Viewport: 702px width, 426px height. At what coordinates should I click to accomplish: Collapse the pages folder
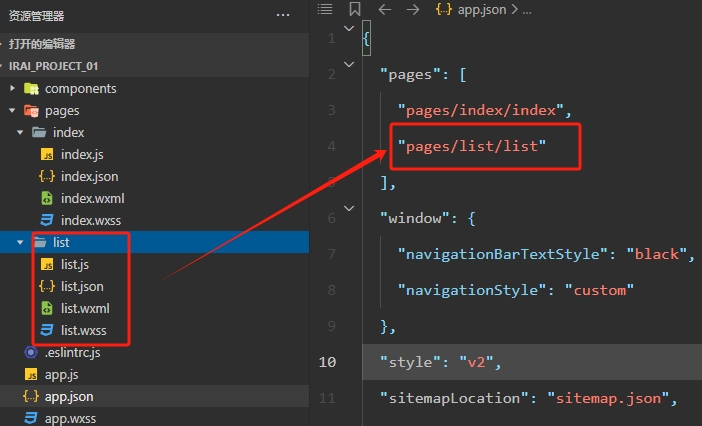coord(13,111)
